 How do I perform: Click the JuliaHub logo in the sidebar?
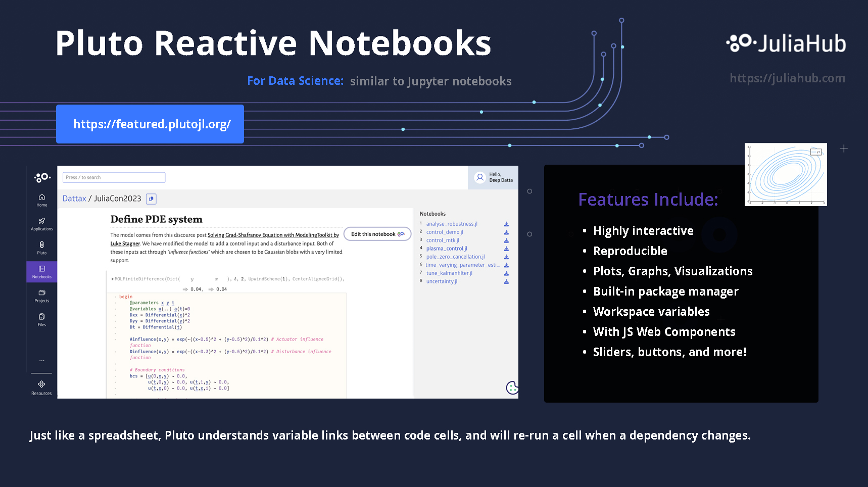point(42,177)
